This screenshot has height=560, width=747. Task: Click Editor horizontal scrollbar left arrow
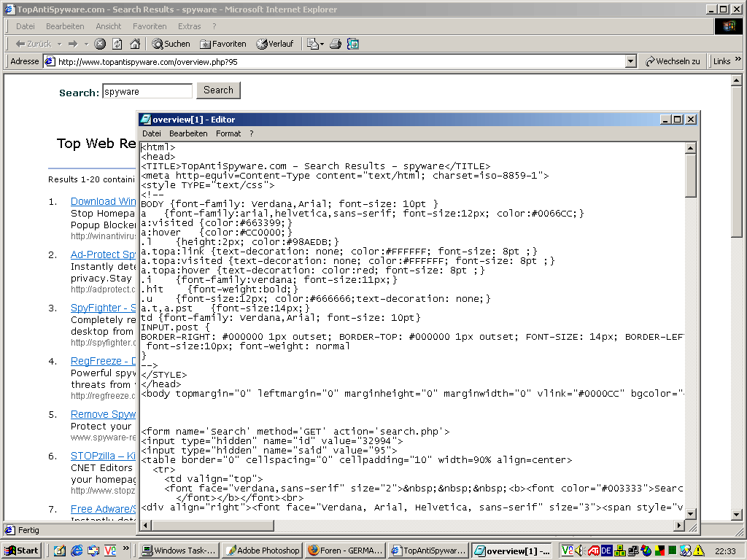tap(146, 525)
